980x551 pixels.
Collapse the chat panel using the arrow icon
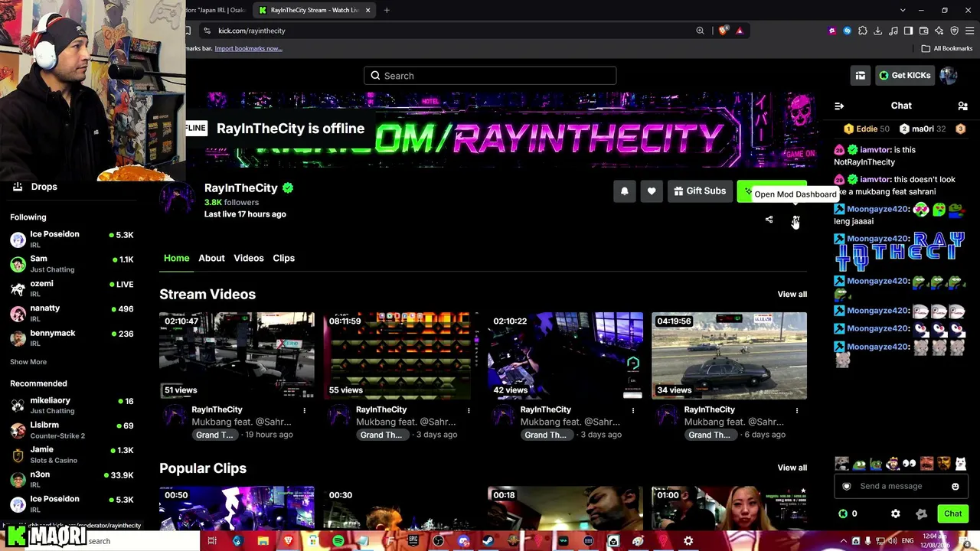coord(839,106)
